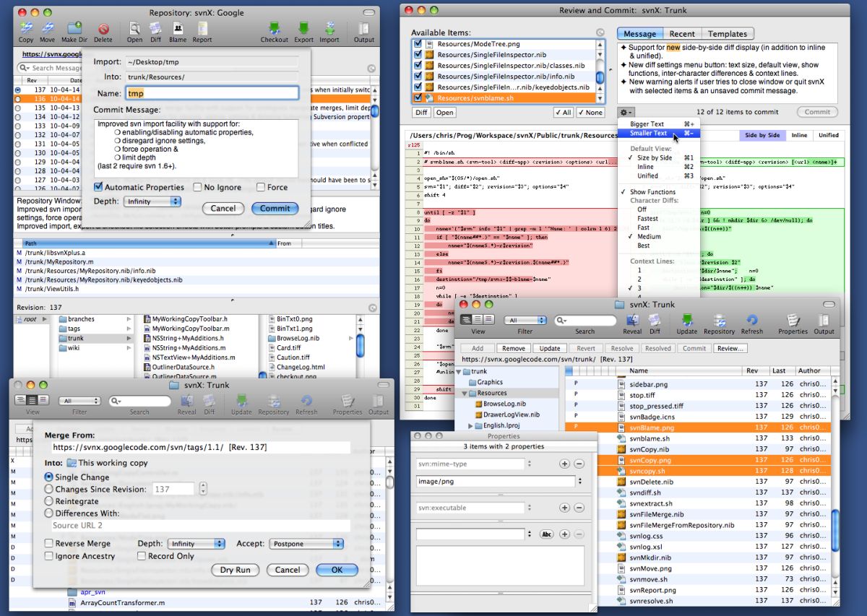Choose Bigger Text from the menu
Viewport: 867px width, 616px height.
[659, 123]
